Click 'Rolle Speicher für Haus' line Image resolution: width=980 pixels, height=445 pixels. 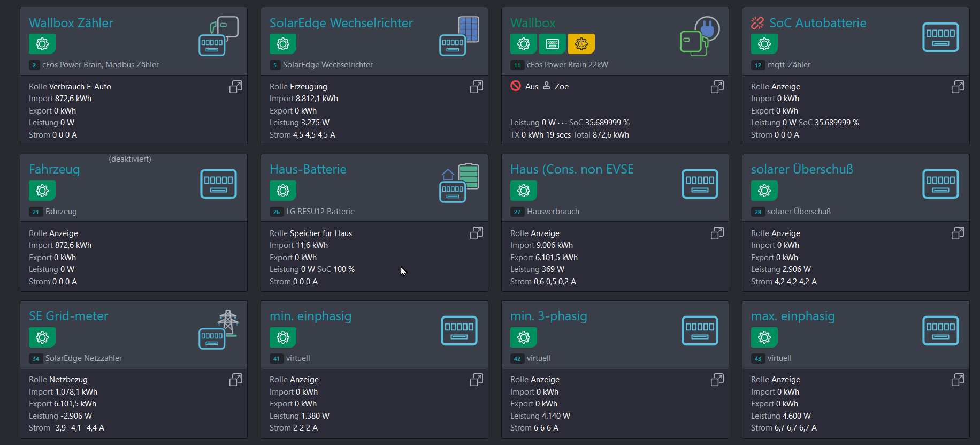311,233
